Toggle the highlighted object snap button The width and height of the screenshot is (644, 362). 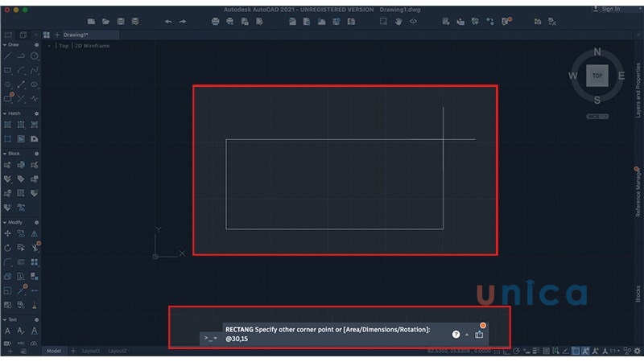point(576,351)
